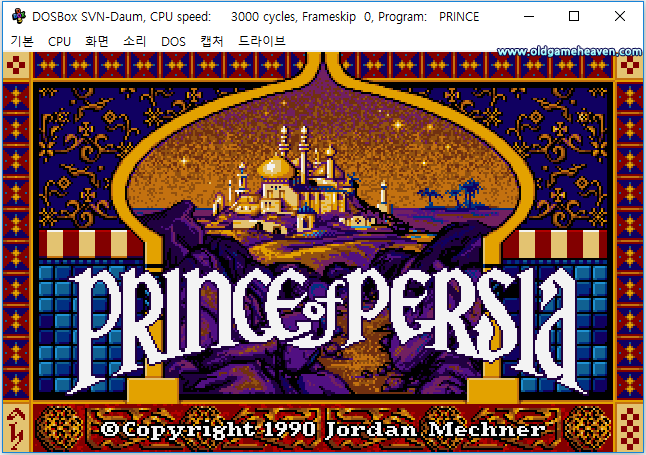Image resolution: width=646 pixels, height=455 pixels.
Task: Minimize the DOSBox window
Action: coord(529,16)
